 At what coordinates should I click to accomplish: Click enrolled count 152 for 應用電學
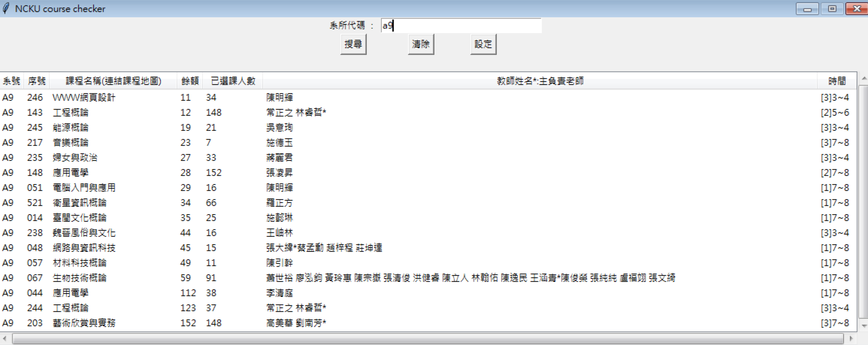213,172
